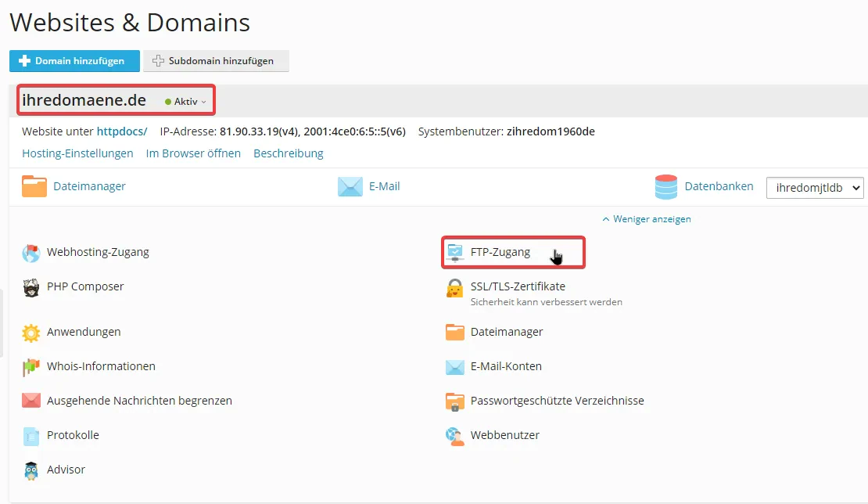
Task: Collapse list with Weniger anzeigen
Action: [647, 219]
